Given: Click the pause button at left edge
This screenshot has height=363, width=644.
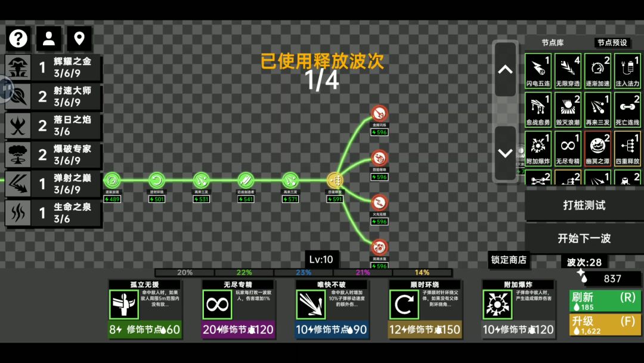Looking at the screenshot, I should click(x=6, y=88).
